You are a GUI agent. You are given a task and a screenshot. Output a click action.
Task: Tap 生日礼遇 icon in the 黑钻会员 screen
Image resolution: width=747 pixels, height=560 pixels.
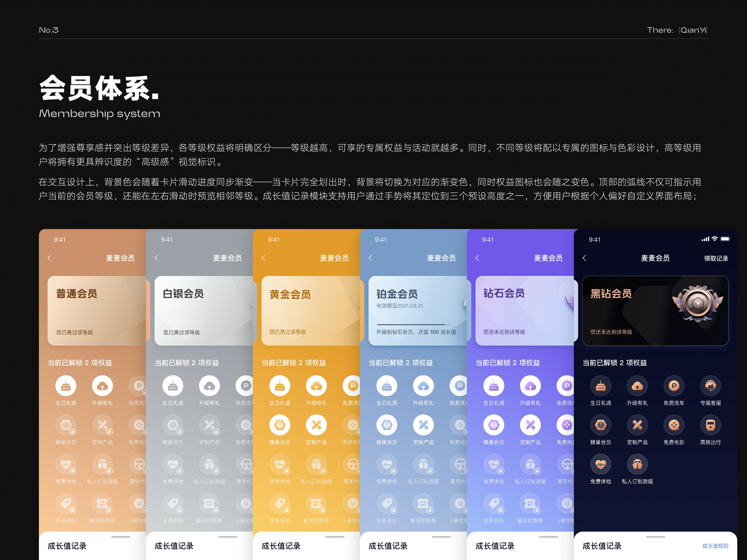[x=601, y=386]
